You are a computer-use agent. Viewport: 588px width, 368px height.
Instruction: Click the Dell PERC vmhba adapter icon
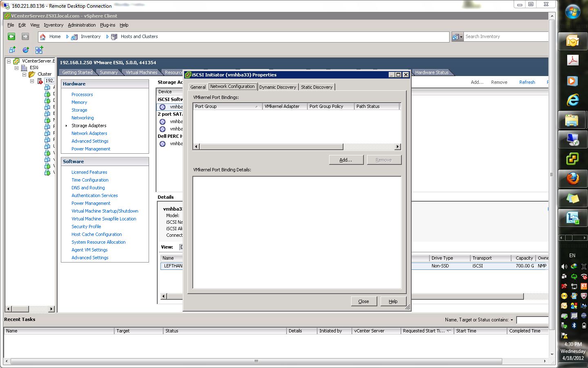click(x=163, y=144)
